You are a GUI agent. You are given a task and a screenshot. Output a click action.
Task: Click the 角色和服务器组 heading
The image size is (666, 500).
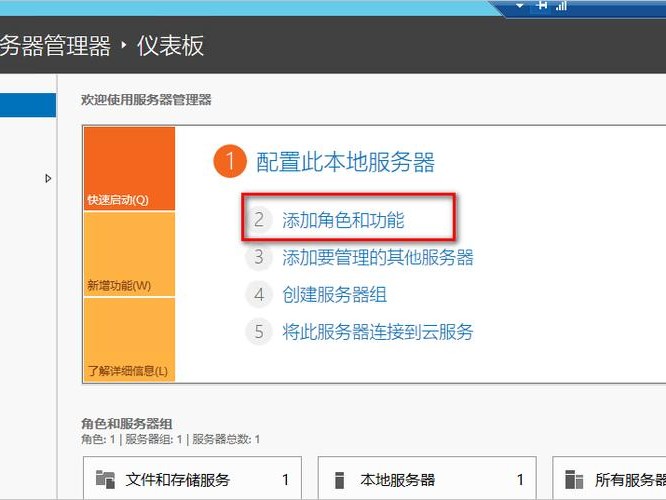(x=127, y=423)
